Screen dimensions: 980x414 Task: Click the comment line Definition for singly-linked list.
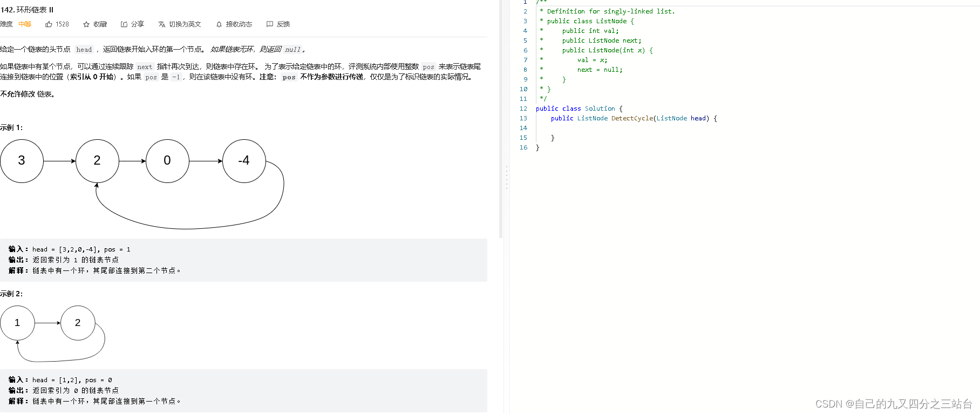coord(607,11)
